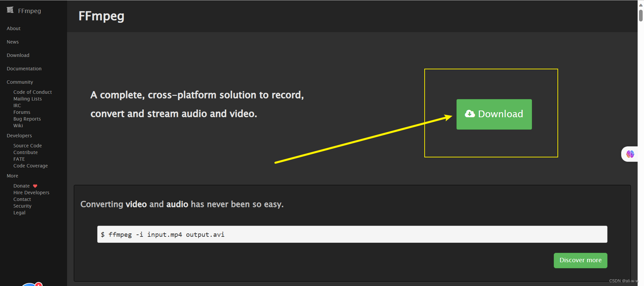Open the Download sidebar link
This screenshot has height=286, width=644.
pos(18,55)
